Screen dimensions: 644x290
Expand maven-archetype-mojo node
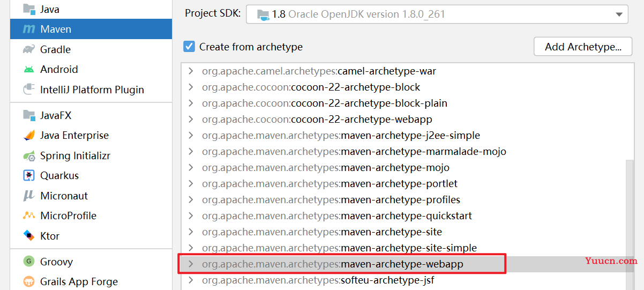[x=190, y=167]
